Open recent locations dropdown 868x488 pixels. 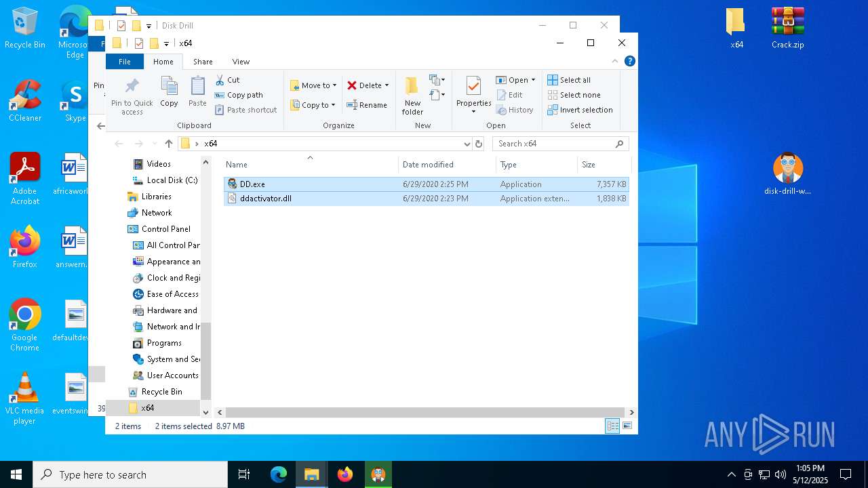(x=155, y=144)
